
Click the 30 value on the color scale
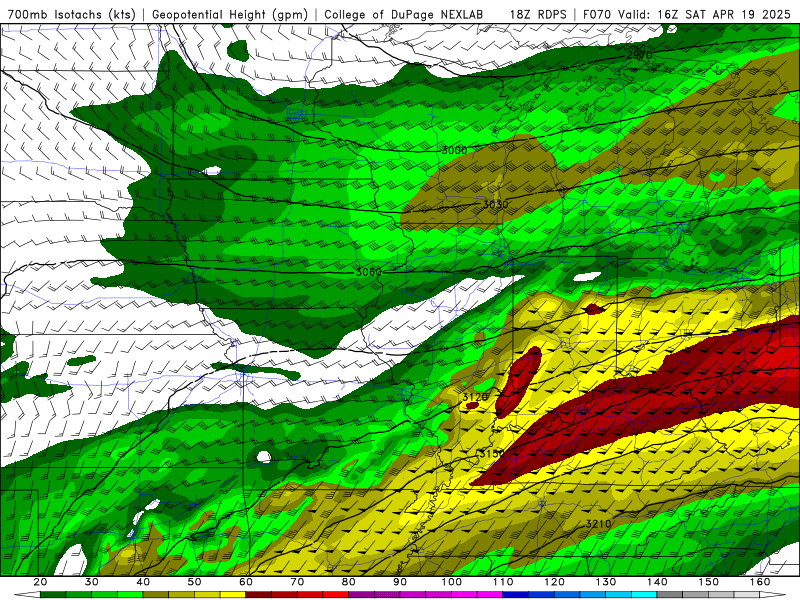tap(92, 582)
